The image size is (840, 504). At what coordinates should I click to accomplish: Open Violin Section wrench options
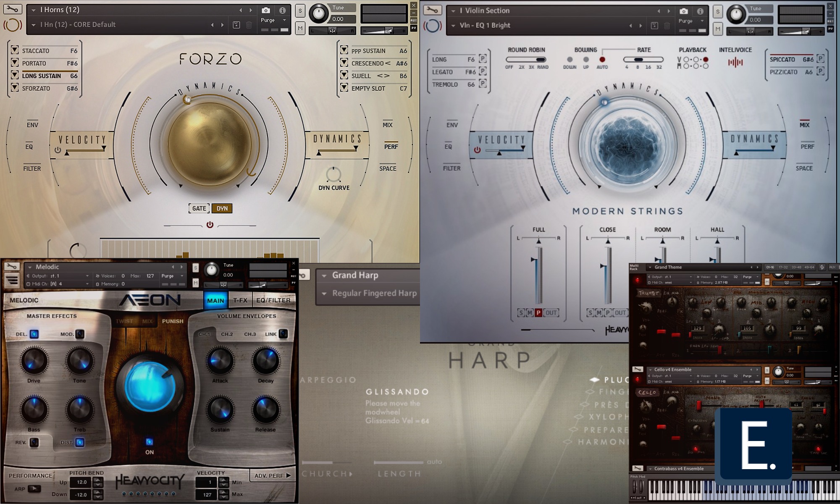(432, 10)
